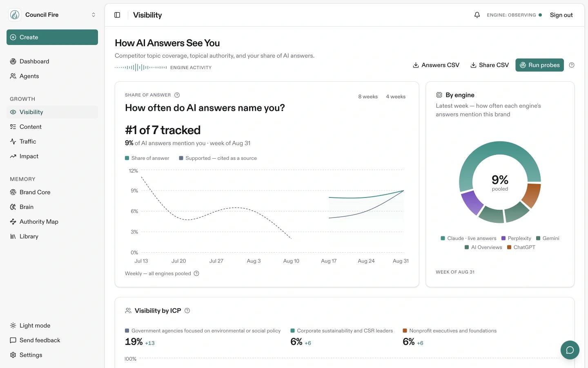Open the Content page
The height and width of the screenshot is (368, 588).
pyautogui.click(x=52, y=127)
